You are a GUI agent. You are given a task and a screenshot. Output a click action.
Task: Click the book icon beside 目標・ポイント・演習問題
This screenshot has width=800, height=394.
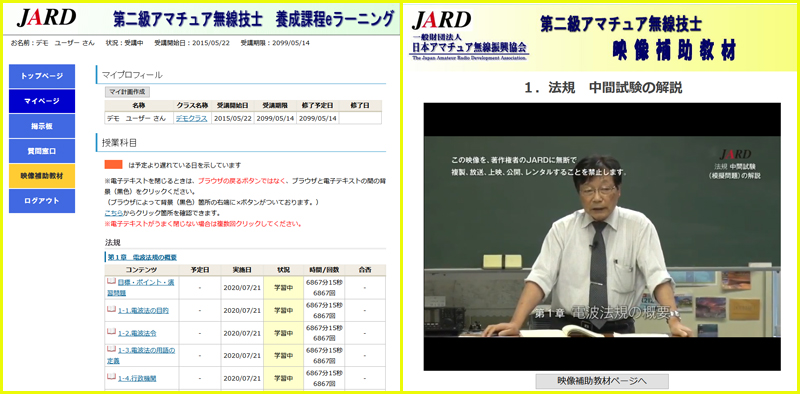pyautogui.click(x=111, y=281)
